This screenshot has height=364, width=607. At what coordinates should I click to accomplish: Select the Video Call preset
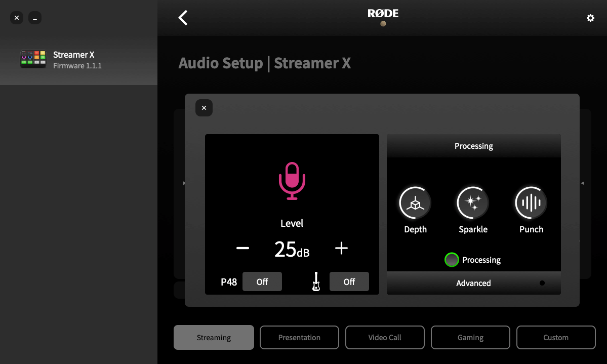[x=385, y=337]
